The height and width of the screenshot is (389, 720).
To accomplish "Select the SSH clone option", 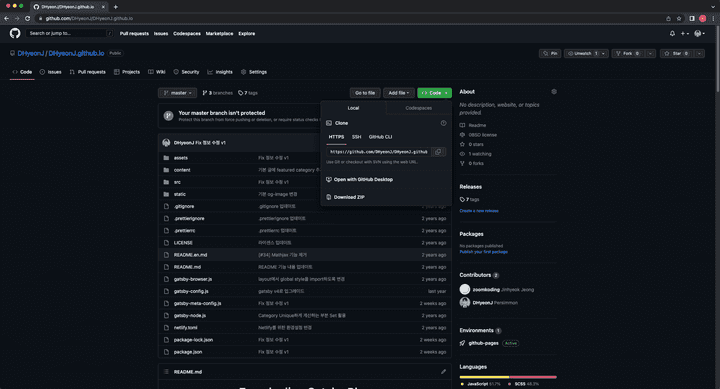I will tap(356, 137).
